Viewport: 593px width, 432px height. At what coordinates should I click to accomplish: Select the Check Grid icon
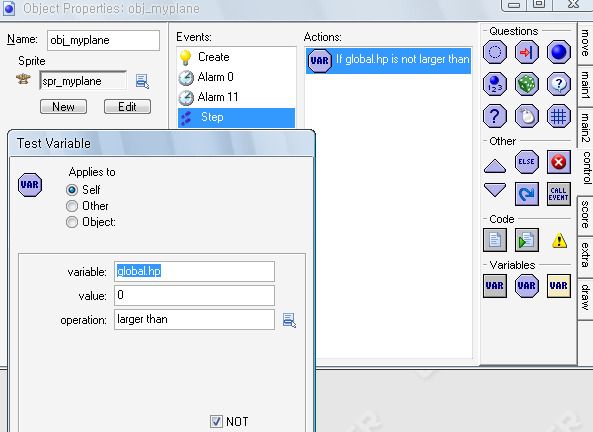[x=559, y=116]
